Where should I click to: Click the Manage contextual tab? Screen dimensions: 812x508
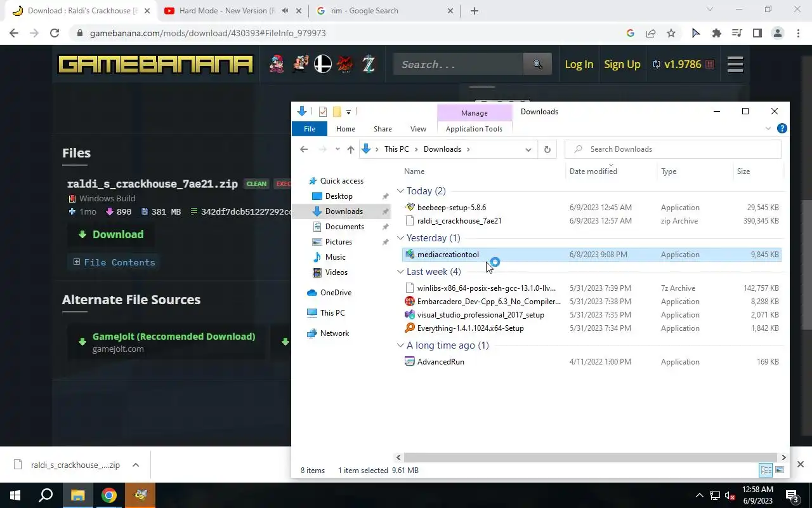475,113
